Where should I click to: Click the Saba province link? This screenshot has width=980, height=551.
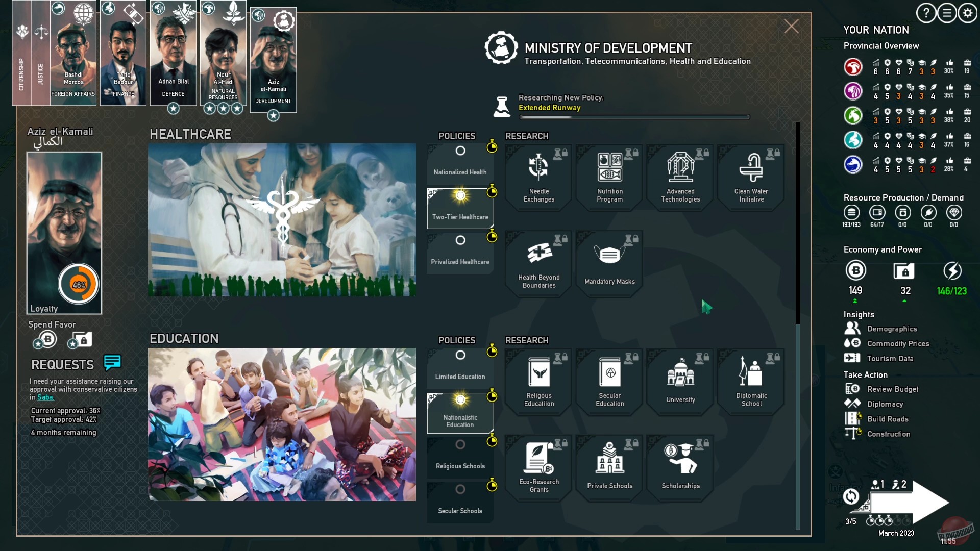pos(45,397)
